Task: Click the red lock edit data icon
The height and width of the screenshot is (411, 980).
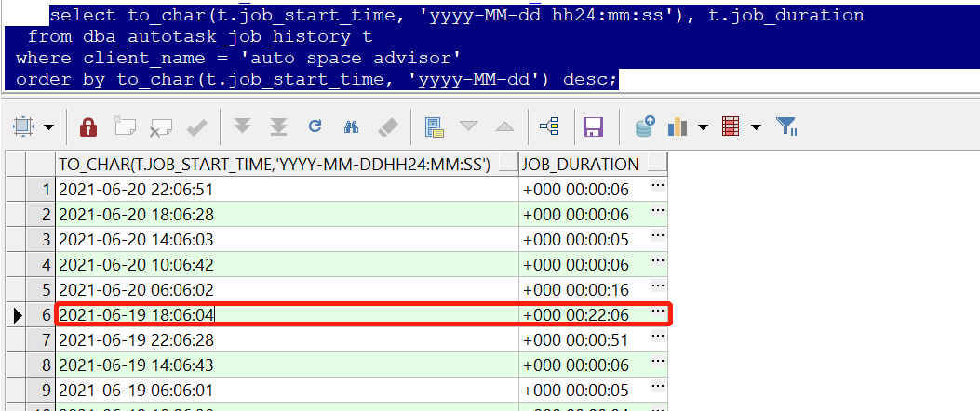Action: click(88, 126)
